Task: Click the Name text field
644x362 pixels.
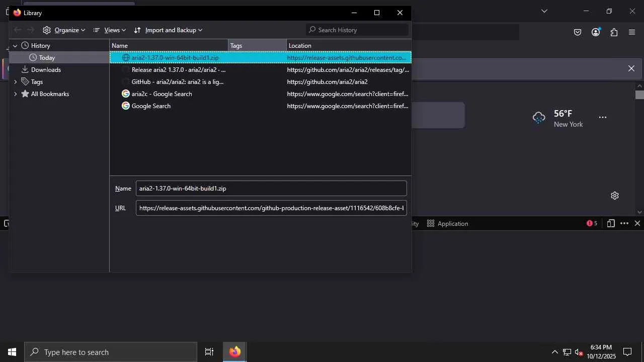Action: pyautogui.click(x=271, y=189)
